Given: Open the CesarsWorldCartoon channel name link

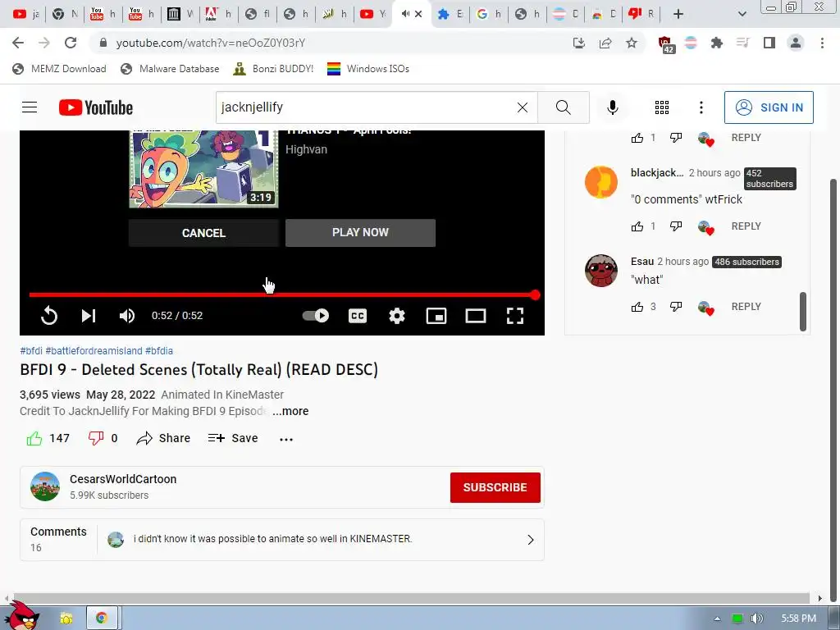Looking at the screenshot, I should [x=123, y=479].
